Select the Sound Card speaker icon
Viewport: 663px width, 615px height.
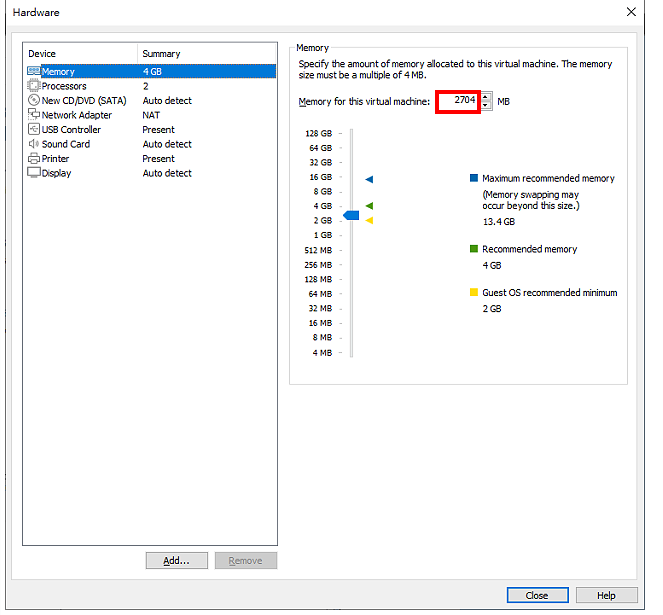point(33,144)
